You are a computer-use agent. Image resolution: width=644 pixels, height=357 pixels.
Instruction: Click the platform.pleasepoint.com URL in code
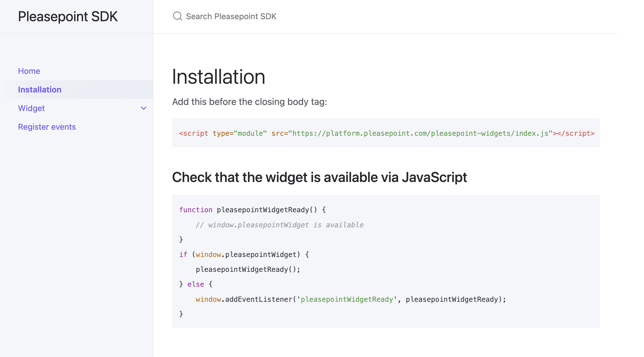[420, 133]
